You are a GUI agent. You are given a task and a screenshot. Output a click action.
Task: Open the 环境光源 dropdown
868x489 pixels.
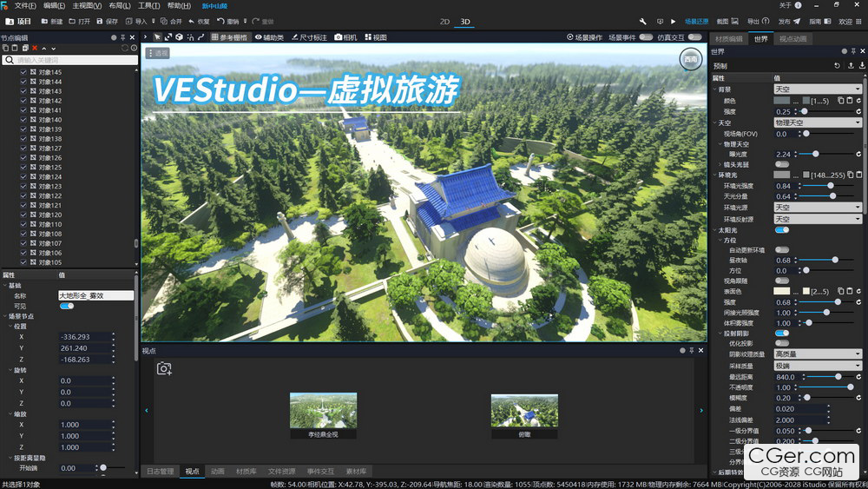pos(817,207)
